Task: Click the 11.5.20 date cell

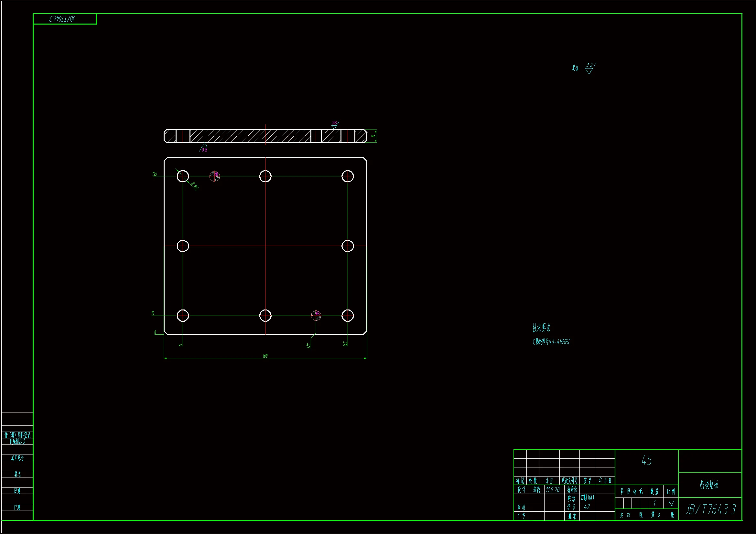Action: pyautogui.click(x=553, y=490)
